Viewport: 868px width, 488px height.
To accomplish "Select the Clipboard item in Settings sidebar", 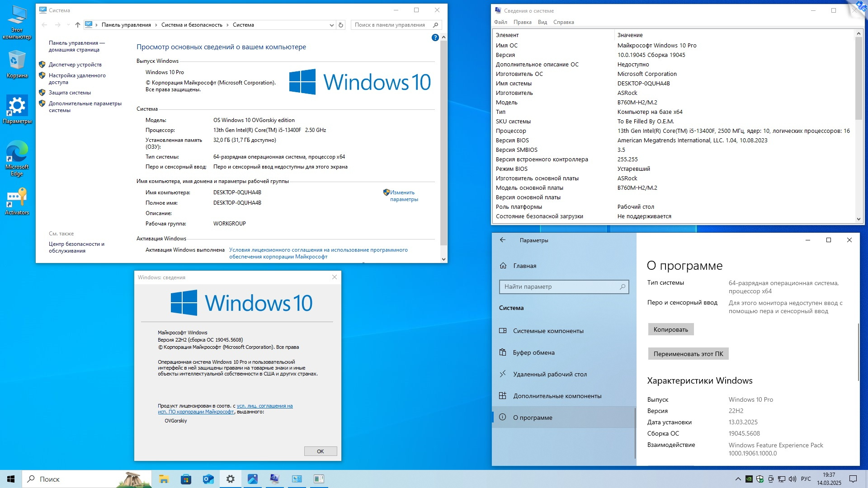I will (533, 352).
